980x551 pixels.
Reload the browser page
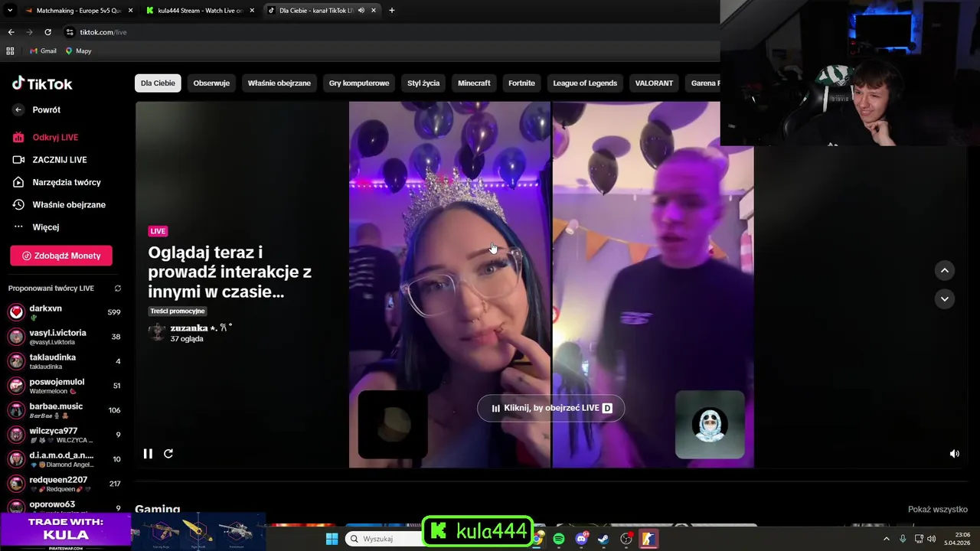47,32
